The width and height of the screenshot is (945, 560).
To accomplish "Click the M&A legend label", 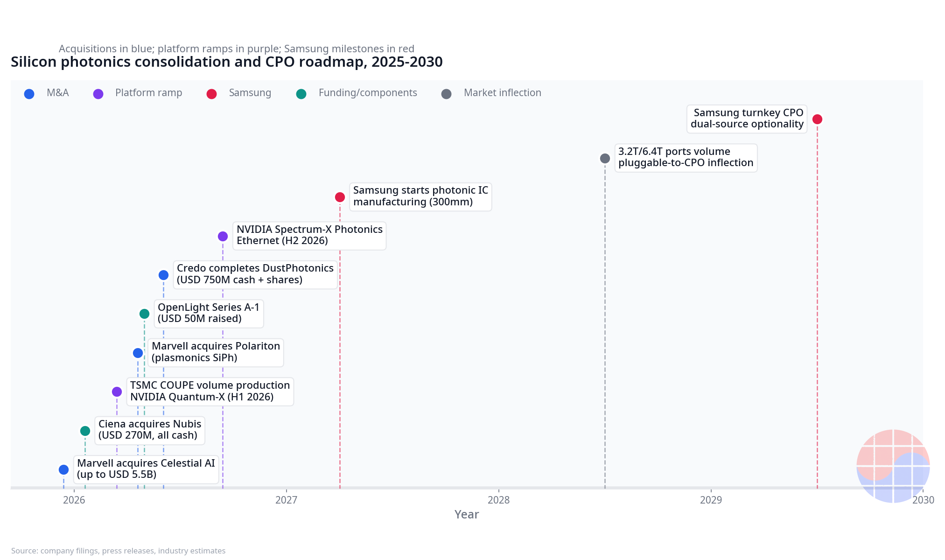I will (x=58, y=93).
